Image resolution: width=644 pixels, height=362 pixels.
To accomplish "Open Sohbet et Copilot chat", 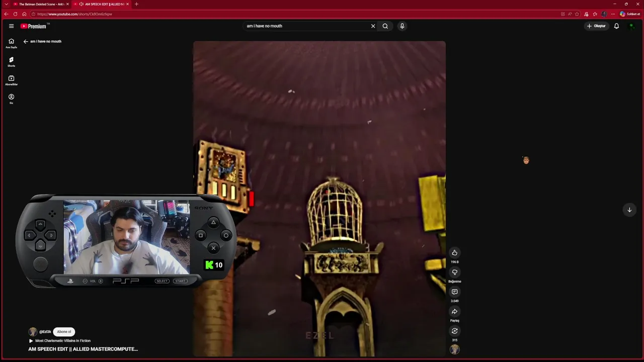I will point(630,14).
